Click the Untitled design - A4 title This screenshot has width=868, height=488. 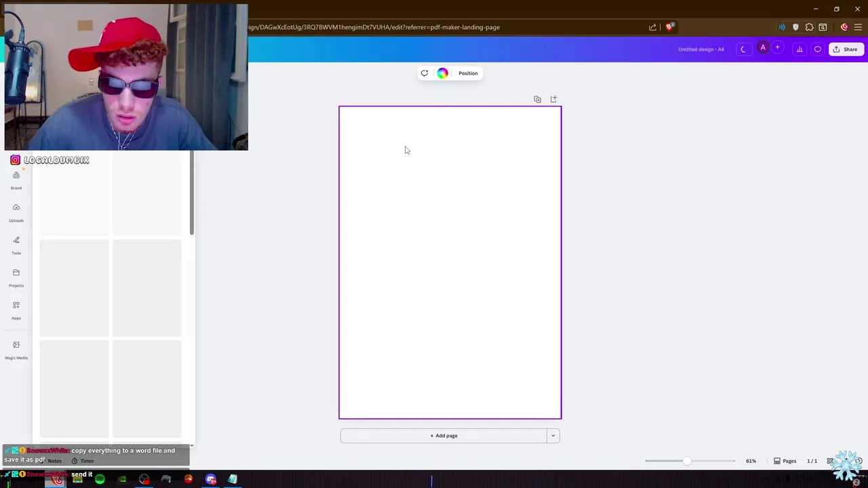click(x=701, y=49)
